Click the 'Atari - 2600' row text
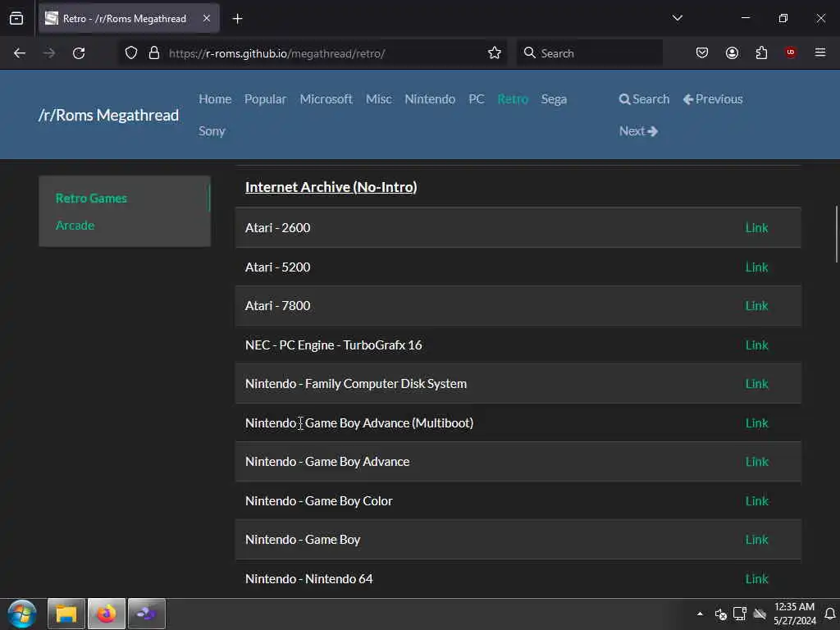 click(277, 228)
